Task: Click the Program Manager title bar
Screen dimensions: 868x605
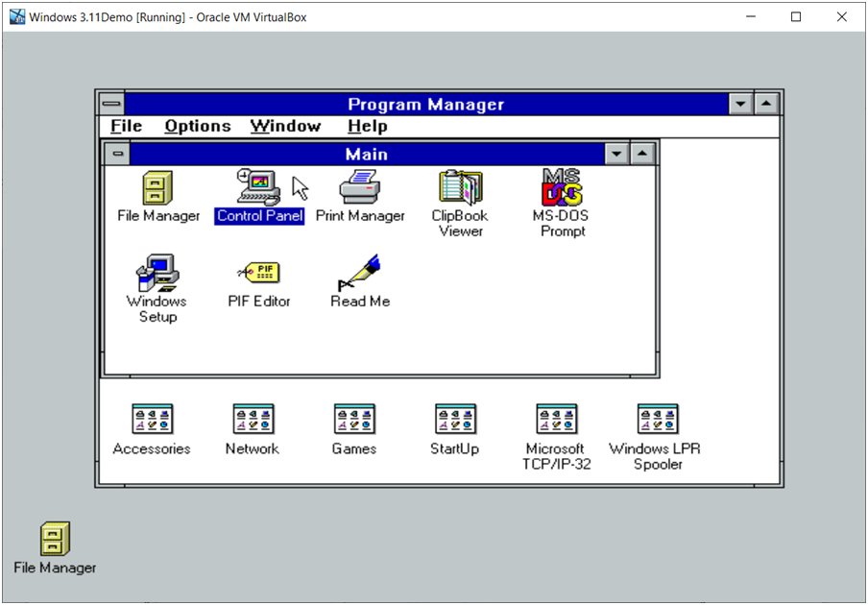Action: (425, 104)
